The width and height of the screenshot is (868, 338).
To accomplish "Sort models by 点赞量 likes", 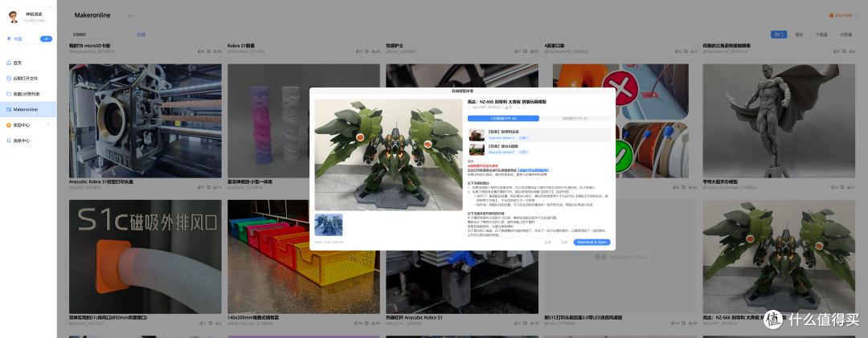I will pyautogui.click(x=845, y=35).
